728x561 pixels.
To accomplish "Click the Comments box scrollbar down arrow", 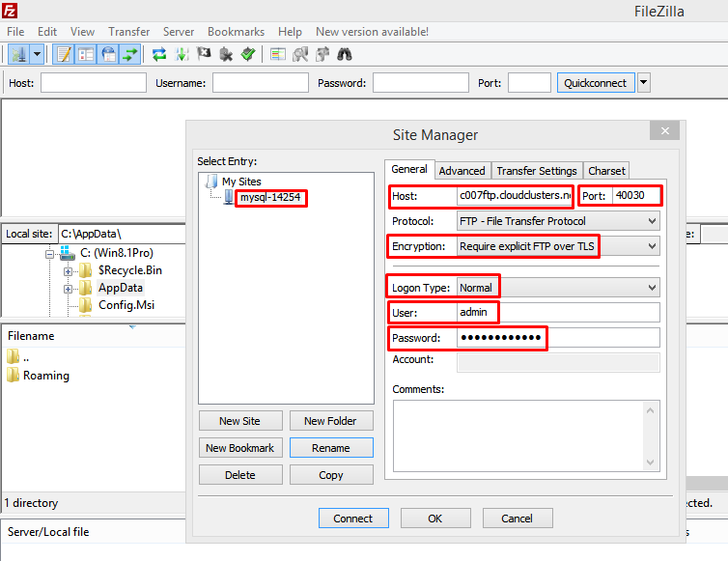I will 652,463.
